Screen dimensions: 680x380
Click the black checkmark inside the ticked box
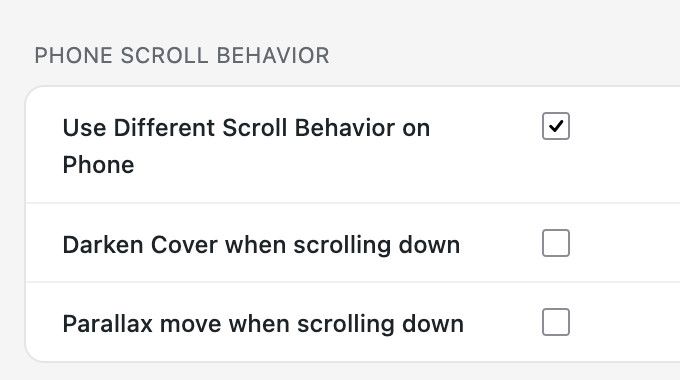coord(556,126)
